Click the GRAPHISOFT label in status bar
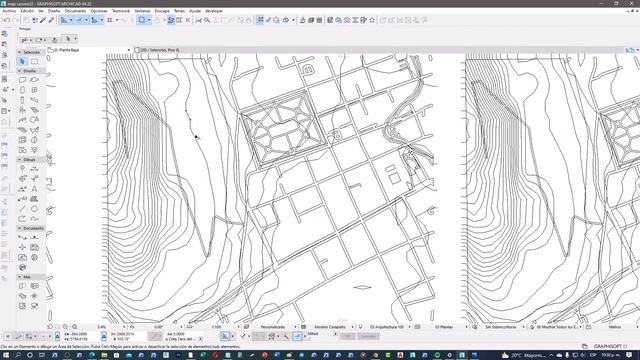This screenshot has height=360, width=640. 608,347
